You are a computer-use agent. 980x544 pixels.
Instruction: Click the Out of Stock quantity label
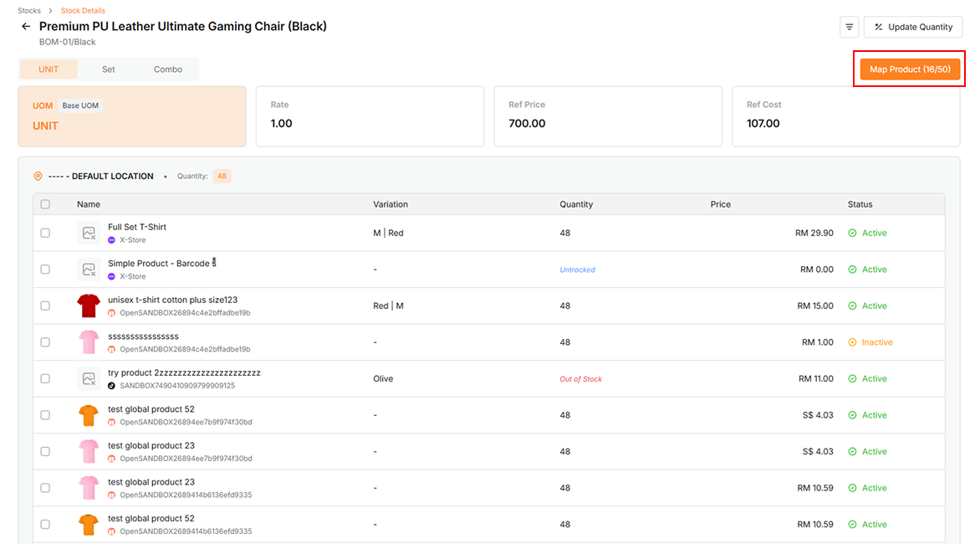pyautogui.click(x=580, y=379)
